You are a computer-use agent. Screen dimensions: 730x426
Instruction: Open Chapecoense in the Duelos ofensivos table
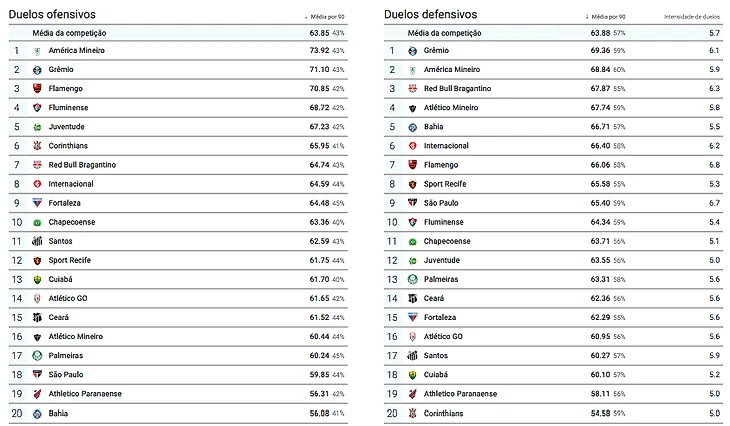[72, 222]
